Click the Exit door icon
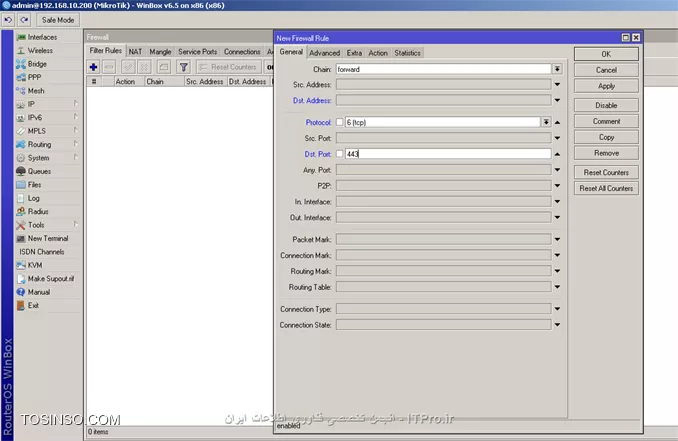The image size is (678, 441). tap(21, 306)
